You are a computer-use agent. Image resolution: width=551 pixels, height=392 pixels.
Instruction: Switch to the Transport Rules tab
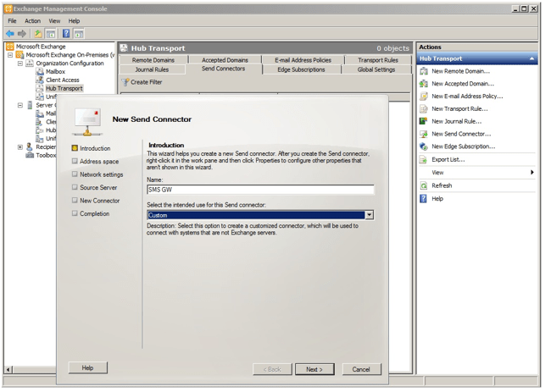click(378, 60)
